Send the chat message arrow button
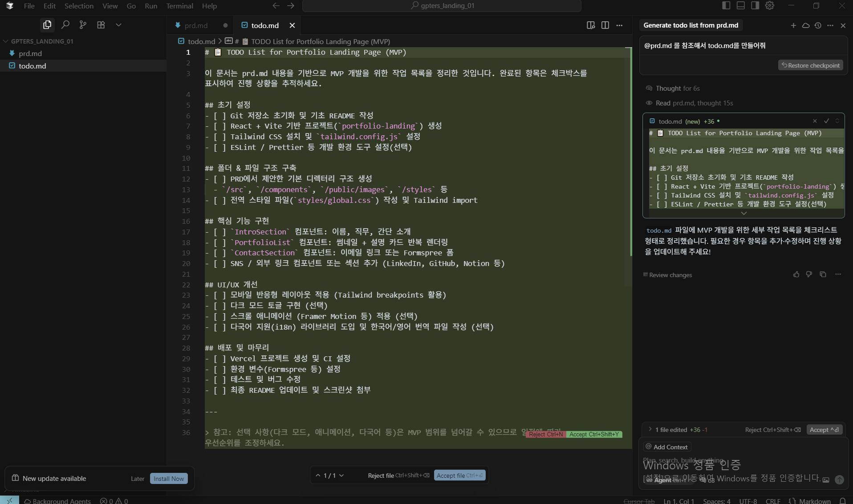Viewport: 853px width, 504px height. 839,480
